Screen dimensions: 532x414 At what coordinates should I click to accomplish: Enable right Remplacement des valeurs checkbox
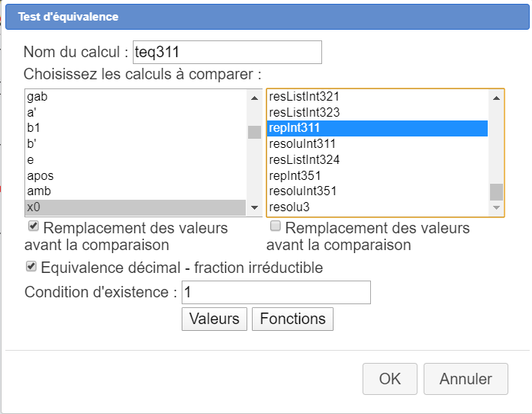(x=275, y=227)
